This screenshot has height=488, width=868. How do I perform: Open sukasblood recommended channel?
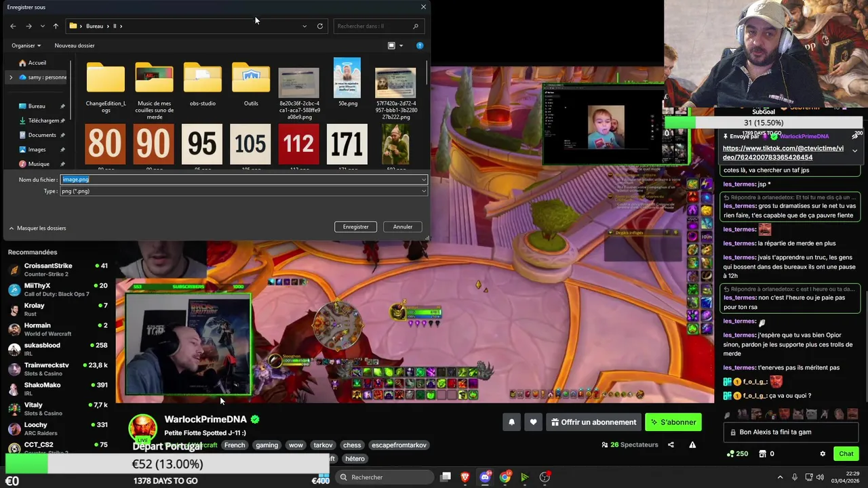(x=58, y=349)
